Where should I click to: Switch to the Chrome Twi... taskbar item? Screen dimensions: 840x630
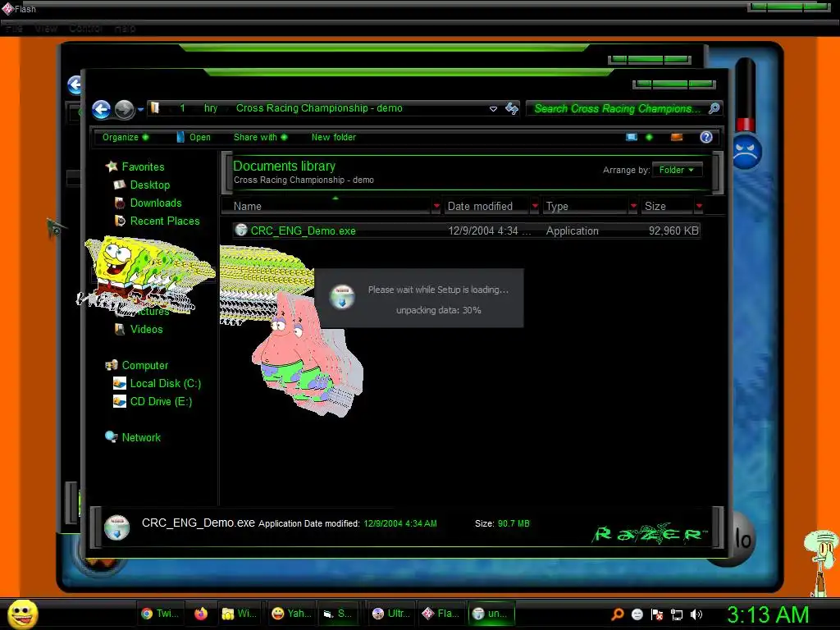coord(160,614)
